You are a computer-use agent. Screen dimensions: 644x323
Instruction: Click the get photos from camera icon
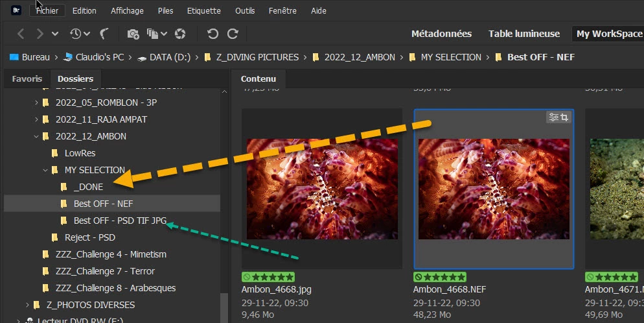[133, 34]
